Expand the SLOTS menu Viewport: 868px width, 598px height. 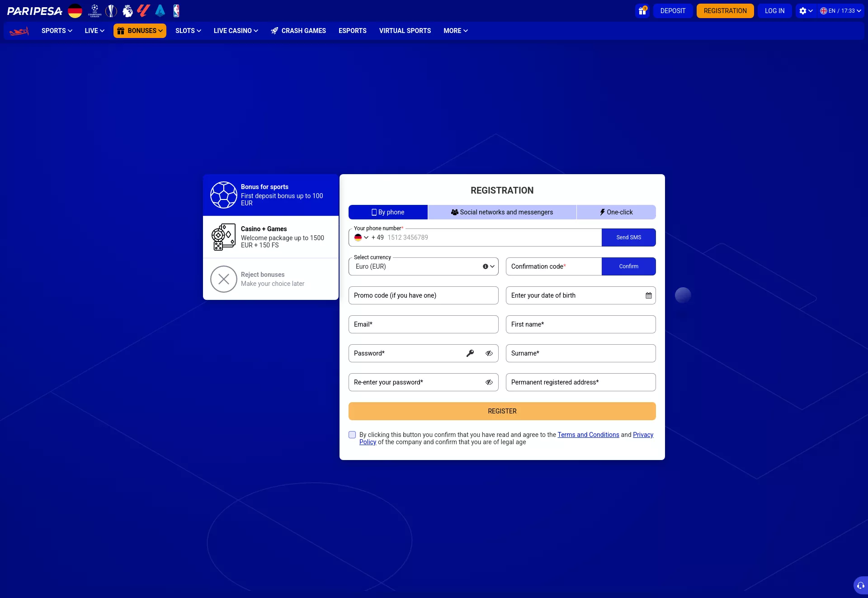[x=188, y=31]
